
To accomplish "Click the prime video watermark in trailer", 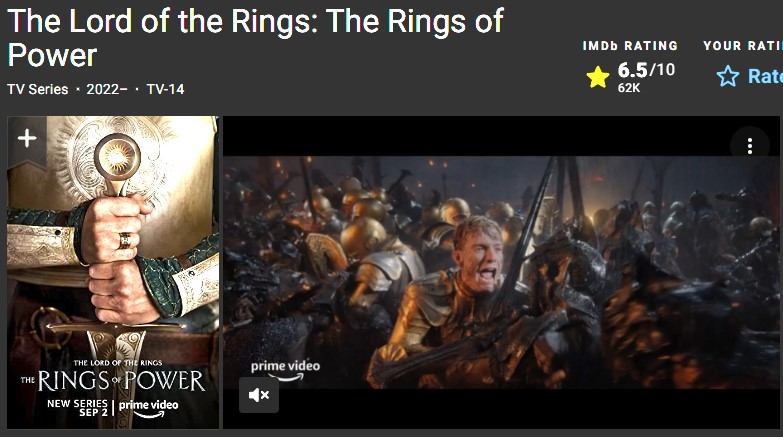I will coord(285,370).
